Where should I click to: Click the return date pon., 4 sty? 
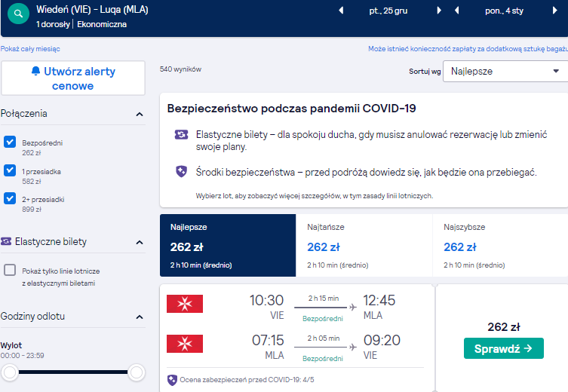point(504,11)
